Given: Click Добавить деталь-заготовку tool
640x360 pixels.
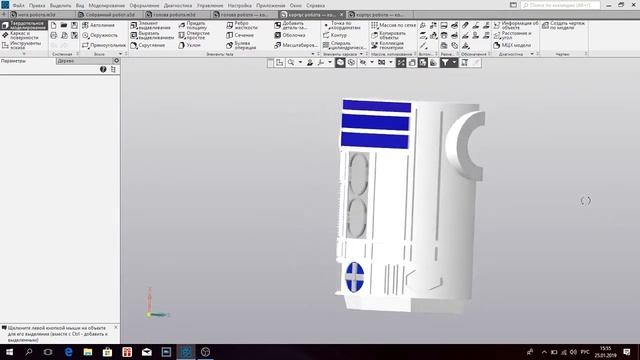Looking at the screenshot, I should point(291,25).
